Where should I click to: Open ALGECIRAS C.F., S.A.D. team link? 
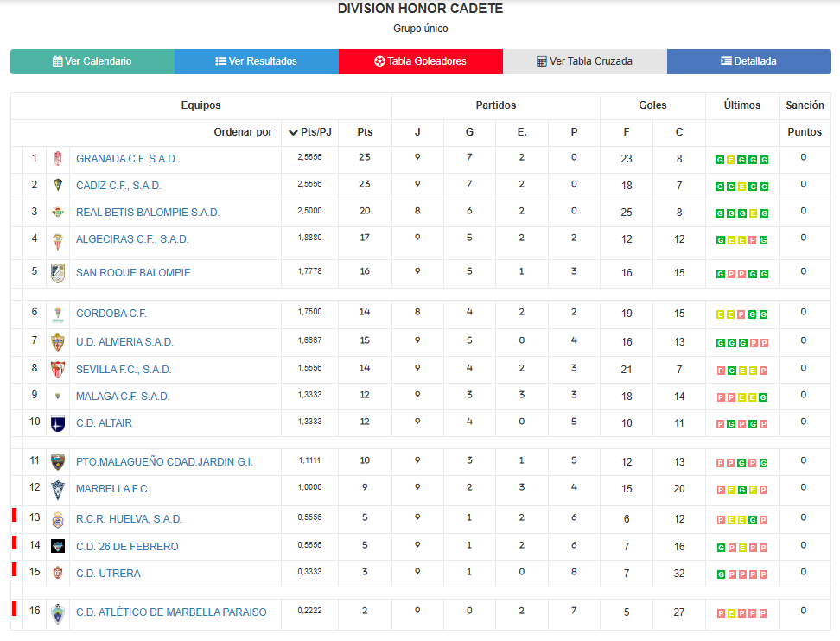tap(132, 239)
